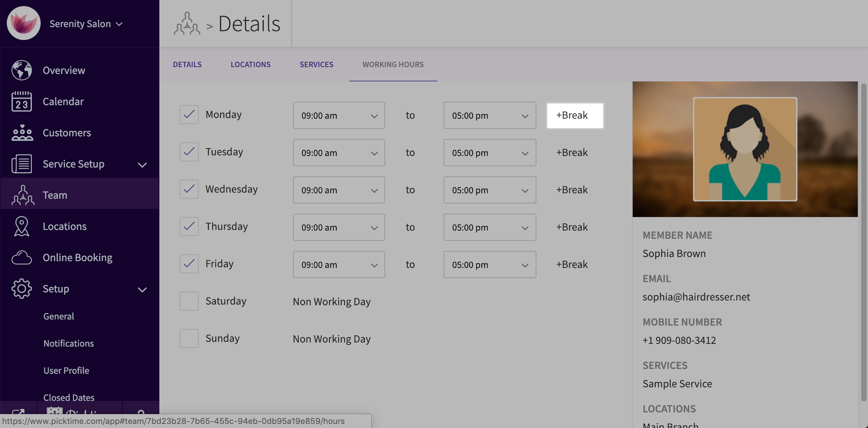The height and width of the screenshot is (428, 868).
Task: Switch to the Locations tab
Action: [x=251, y=64]
